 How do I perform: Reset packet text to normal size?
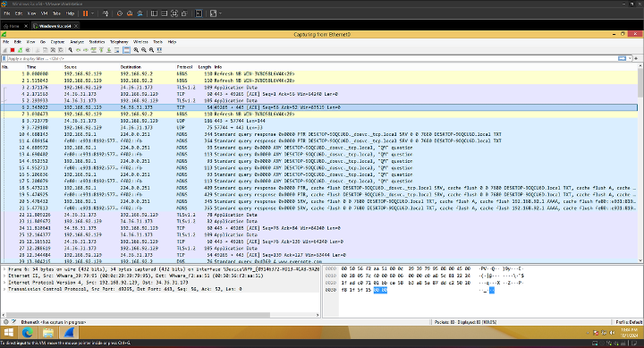[x=151, y=50]
